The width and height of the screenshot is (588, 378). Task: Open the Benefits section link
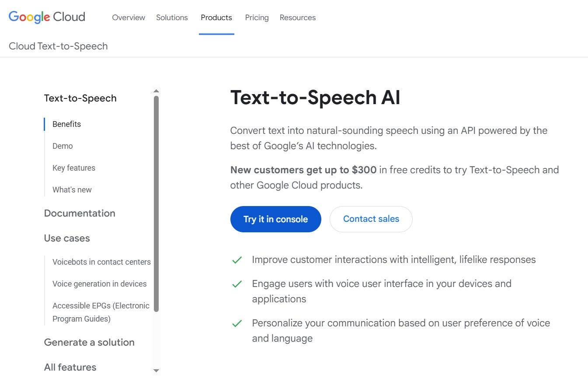(x=66, y=124)
